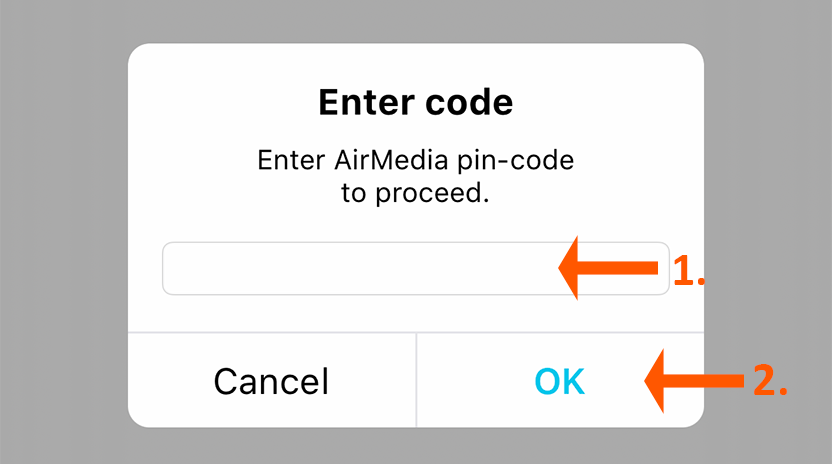Screen dimensions: 832x464
Task: Click the orange "2." step number
Action: pos(770,380)
